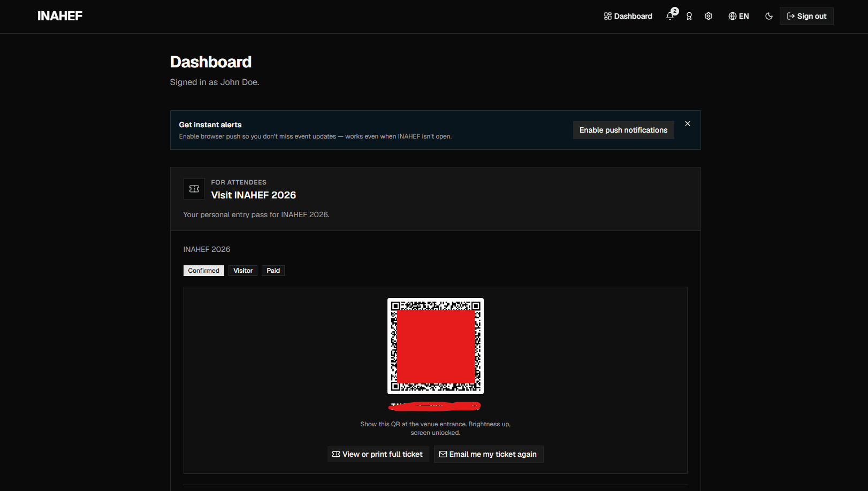Click Enable push notifications button

tap(623, 130)
